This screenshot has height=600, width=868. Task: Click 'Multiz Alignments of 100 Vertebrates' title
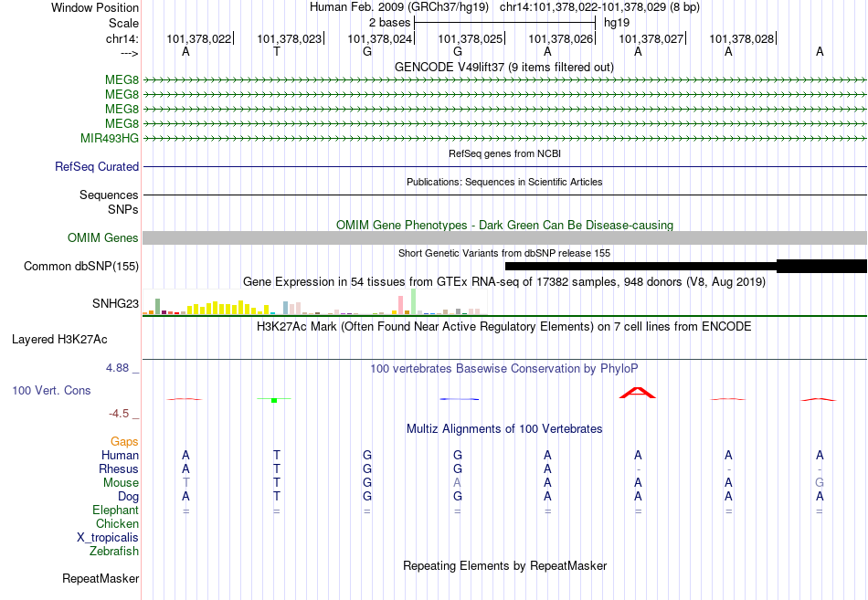click(504, 429)
